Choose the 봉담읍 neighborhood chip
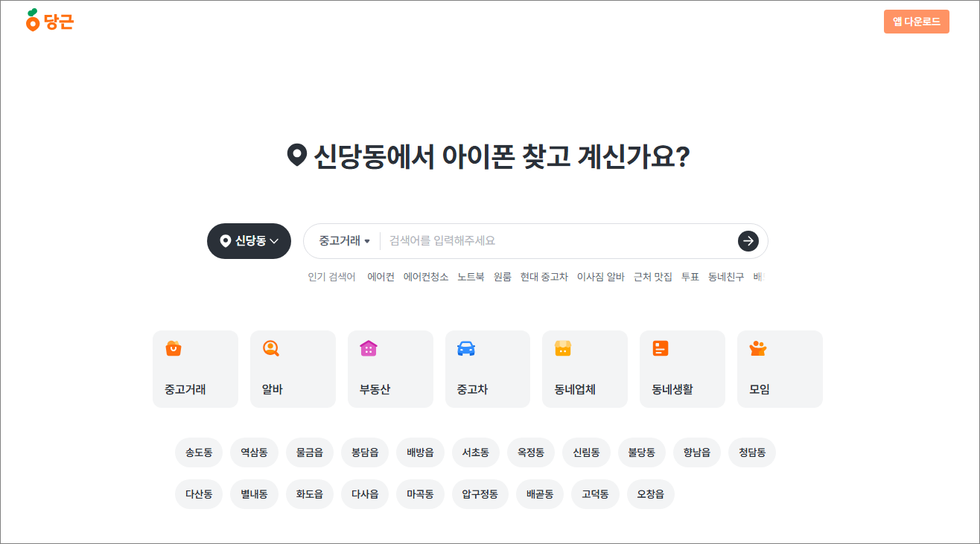980x544 pixels. [365, 452]
